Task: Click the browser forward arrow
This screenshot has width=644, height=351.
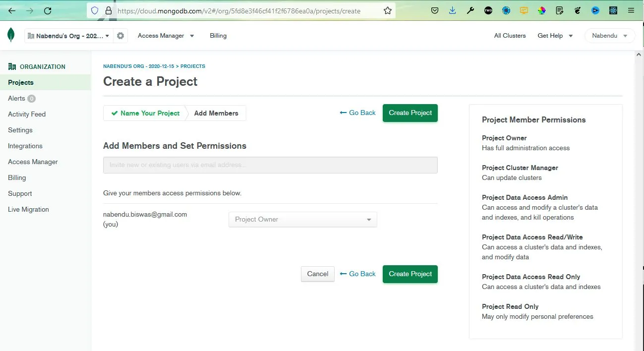Action: pyautogui.click(x=30, y=10)
